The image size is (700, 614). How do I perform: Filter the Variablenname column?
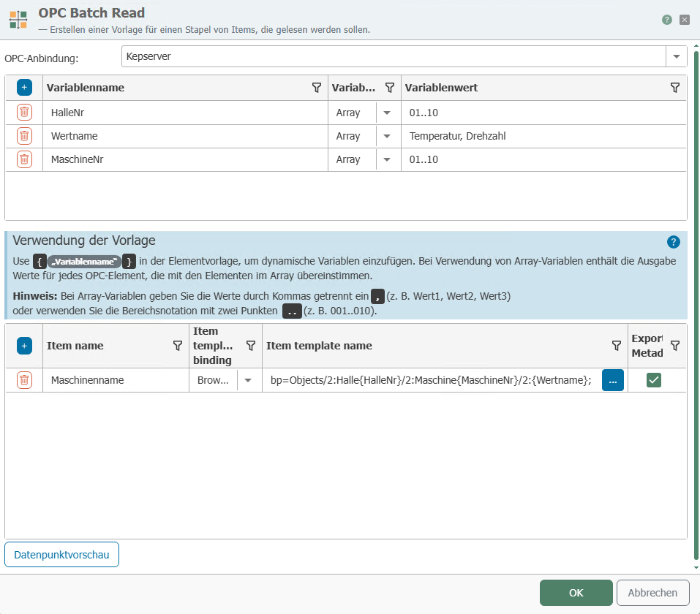[x=317, y=88]
